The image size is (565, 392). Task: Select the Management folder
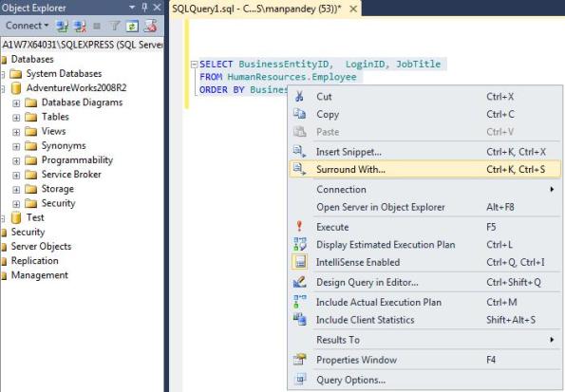(40, 275)
